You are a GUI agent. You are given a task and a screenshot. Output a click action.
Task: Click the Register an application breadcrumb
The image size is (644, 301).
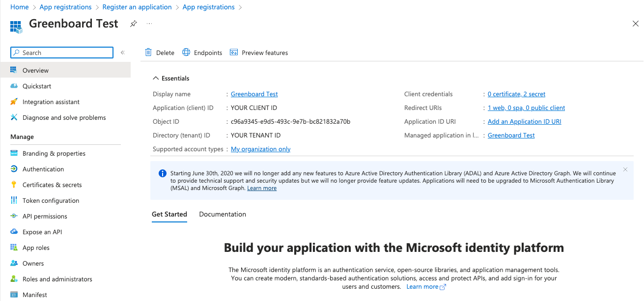[x=137, y=7]
